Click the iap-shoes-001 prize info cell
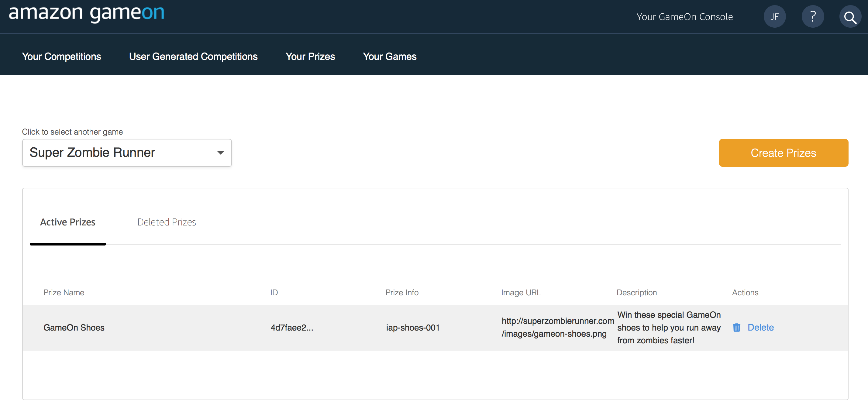The image size is (868, 412). [412, 328]
